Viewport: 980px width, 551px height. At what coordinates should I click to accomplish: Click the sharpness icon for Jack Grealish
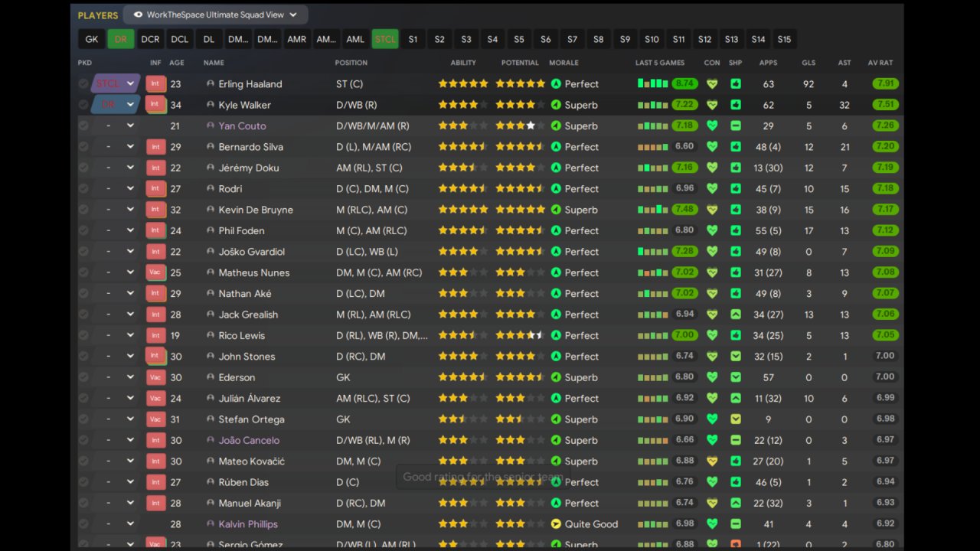tap(736, 314)
